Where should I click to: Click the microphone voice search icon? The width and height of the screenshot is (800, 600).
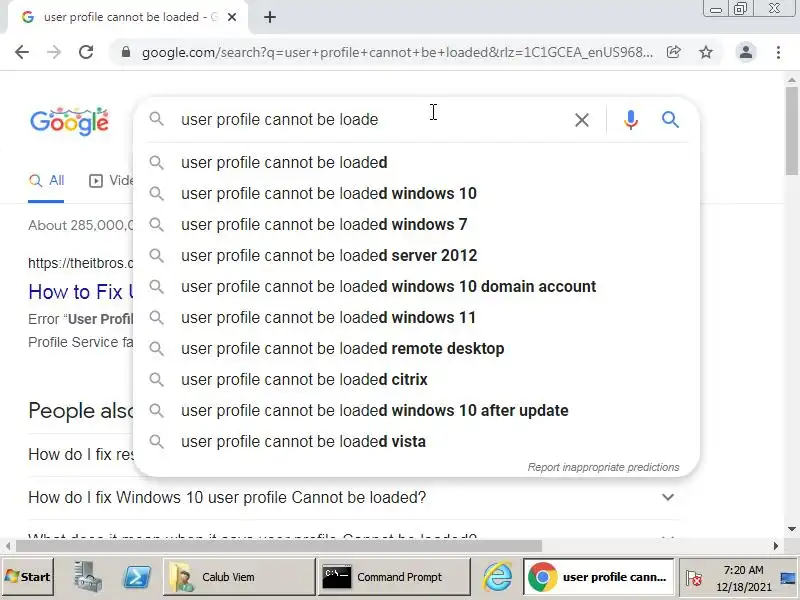(x=630, y=120)
